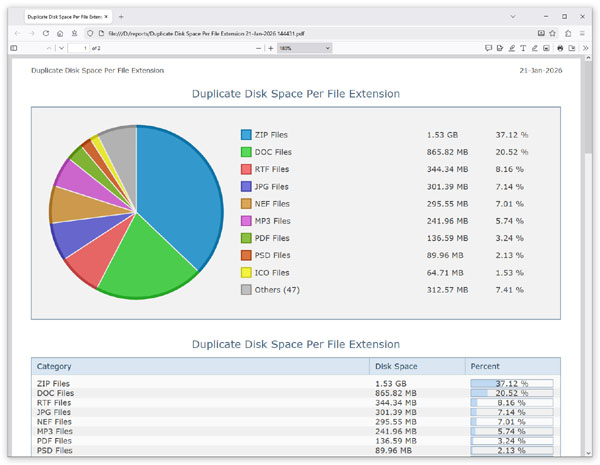Select the add text tool

point(523,48)
